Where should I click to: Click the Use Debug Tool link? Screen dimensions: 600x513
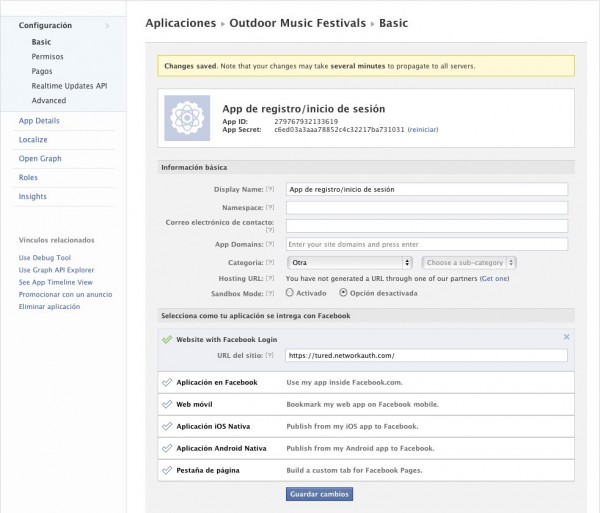click(45, 257)
